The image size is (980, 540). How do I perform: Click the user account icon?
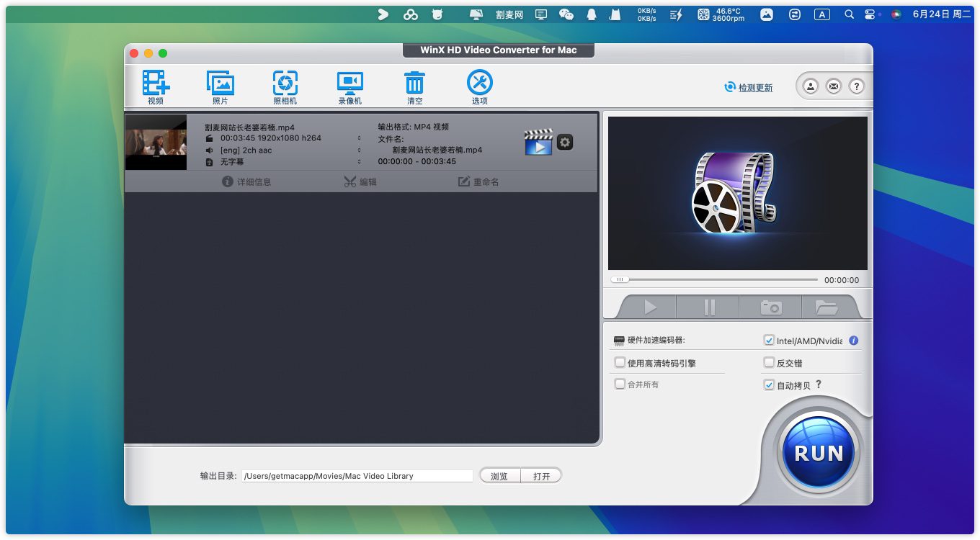pyautogui.click(x=811, y=86)
